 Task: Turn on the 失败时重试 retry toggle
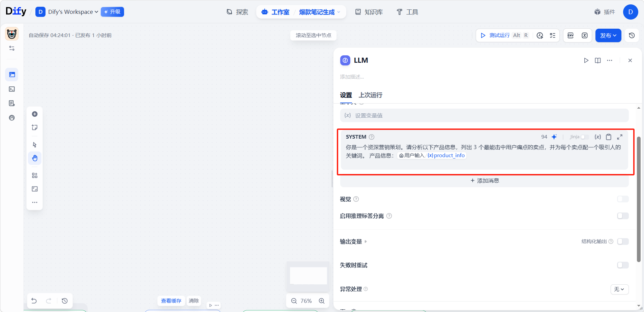point(622,265)
